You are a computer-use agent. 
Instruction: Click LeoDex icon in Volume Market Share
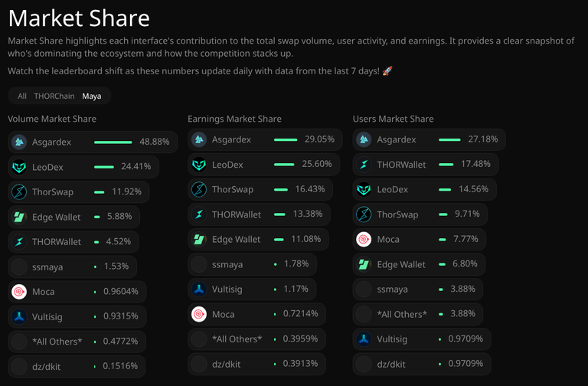coord(19,167)
